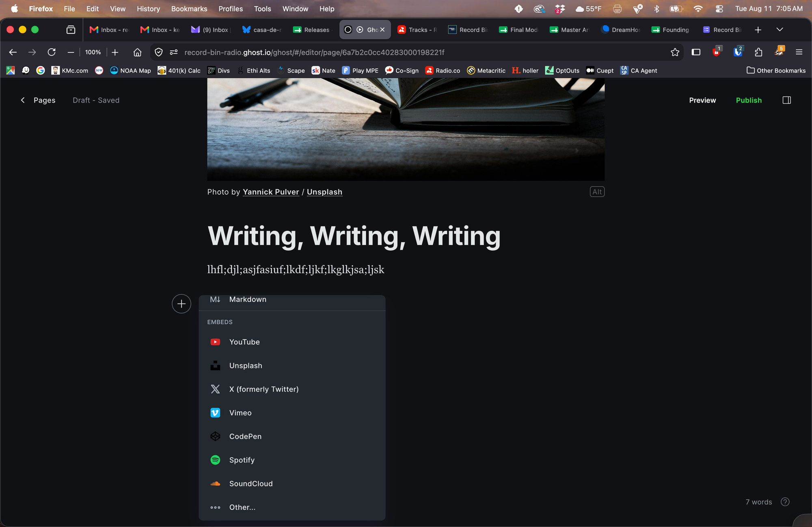This screenshot has width=812, height=527.
Task: Reload the current page
Action: (52, 52)
